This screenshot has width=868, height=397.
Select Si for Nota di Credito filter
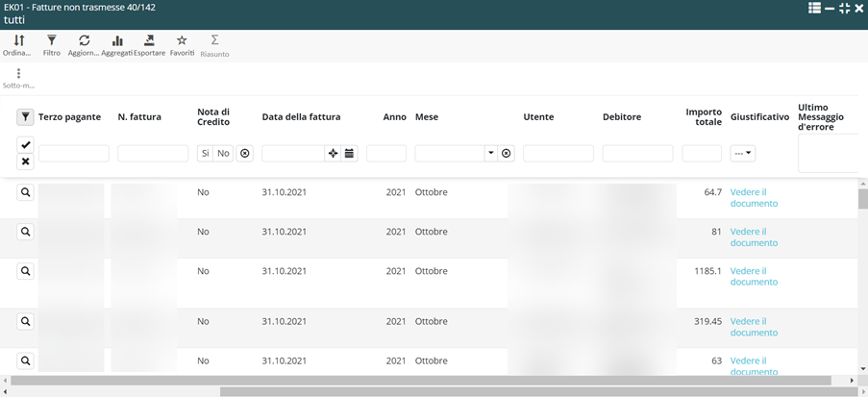[x=205, y=153]
